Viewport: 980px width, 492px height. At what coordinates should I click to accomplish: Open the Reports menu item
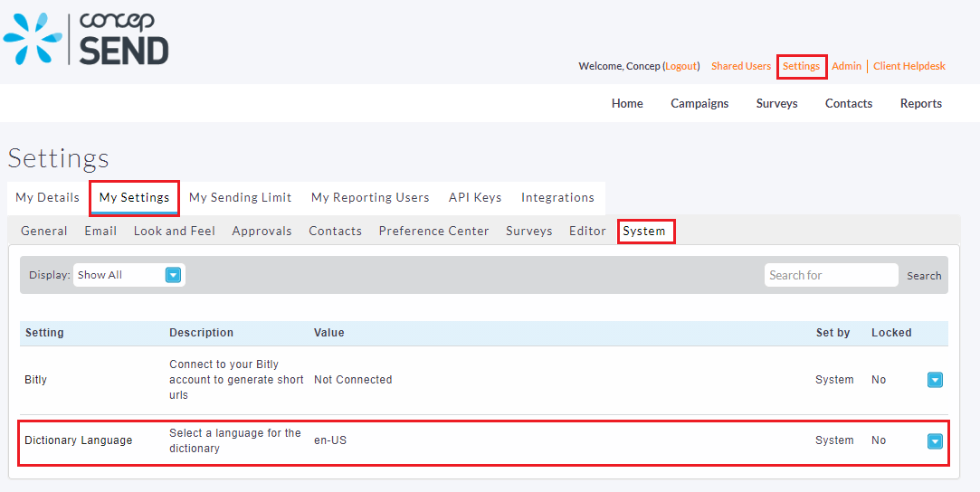click(920, 104)
